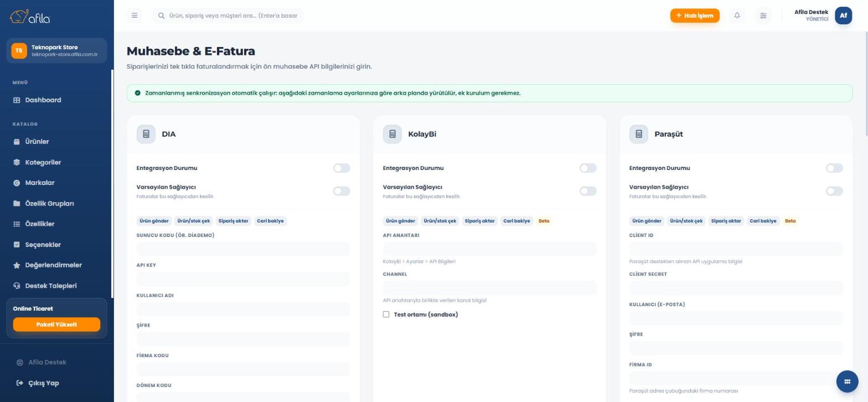Open Değerlendirmeler in the sidebar menu
This screenshot has height=402, width=868.
[x=56, y=265]
